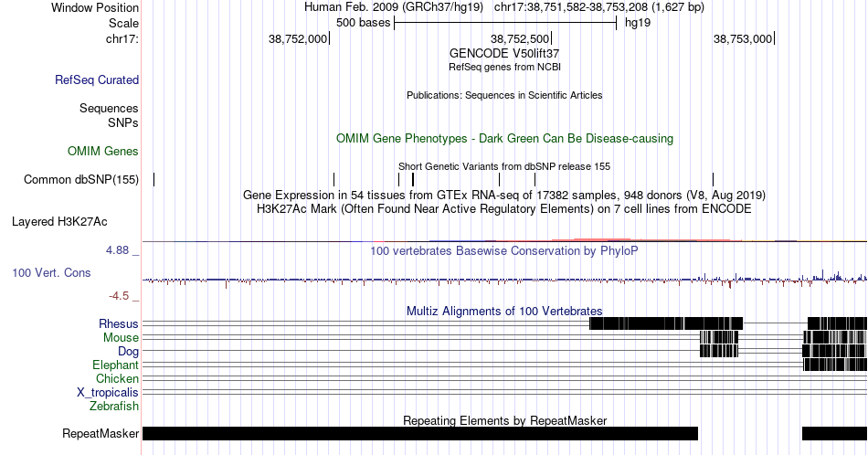Click the hg19 label beside scale bar
Image resolution: width=868 pixels, height=455 pixels.
point(638,23)
